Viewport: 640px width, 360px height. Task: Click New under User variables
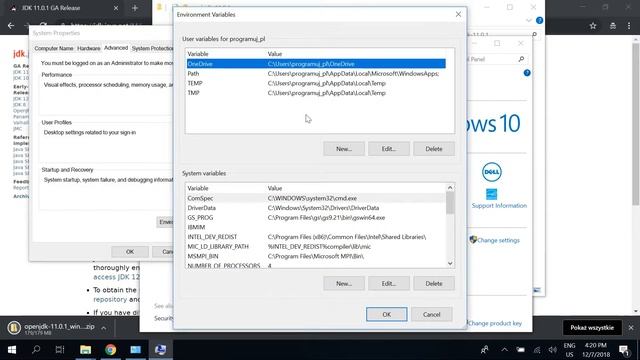(x=344, y=149)
